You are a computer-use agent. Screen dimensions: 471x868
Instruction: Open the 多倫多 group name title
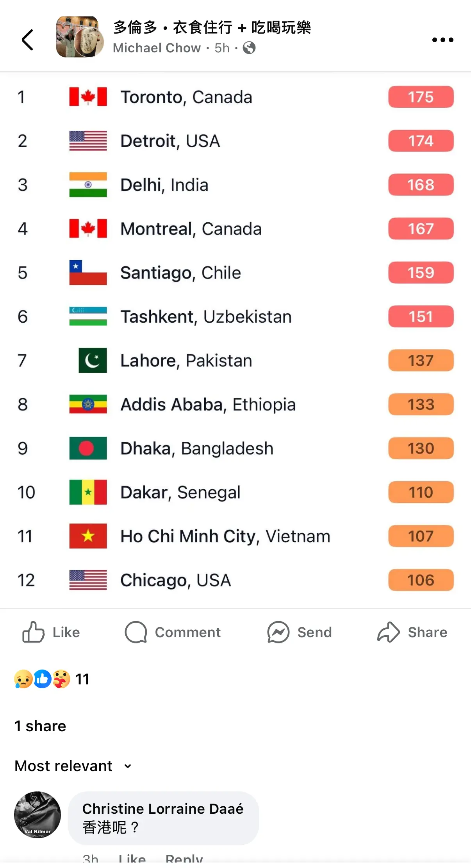(x=212, y=27)
